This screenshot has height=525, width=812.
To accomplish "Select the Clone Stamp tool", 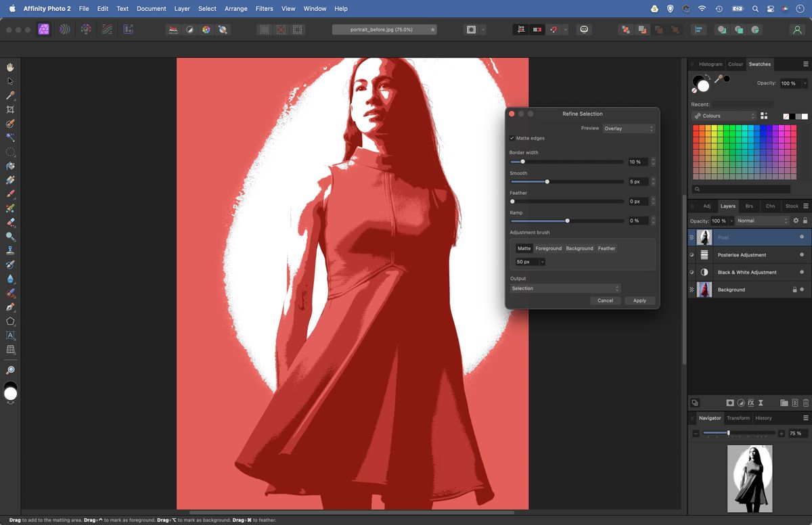I will 9,250.
